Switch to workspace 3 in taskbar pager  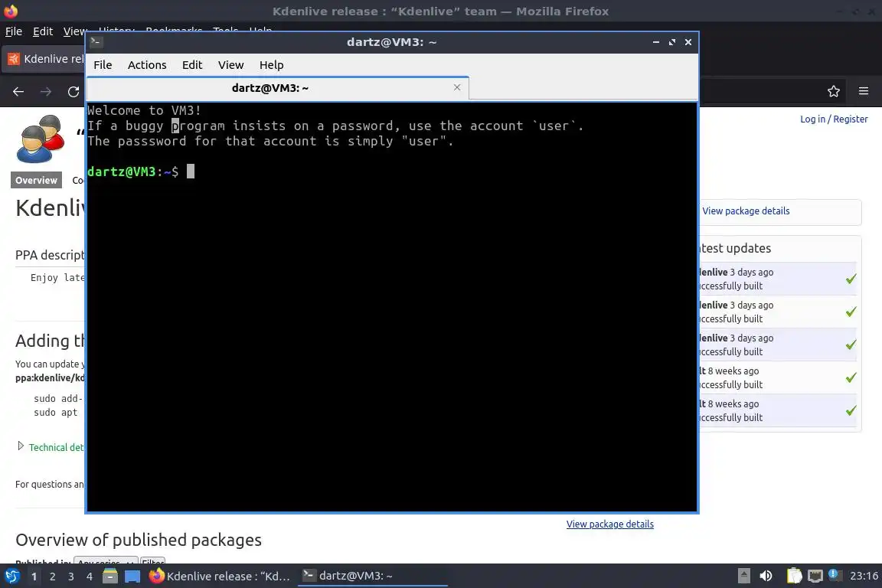click(71, 577)
